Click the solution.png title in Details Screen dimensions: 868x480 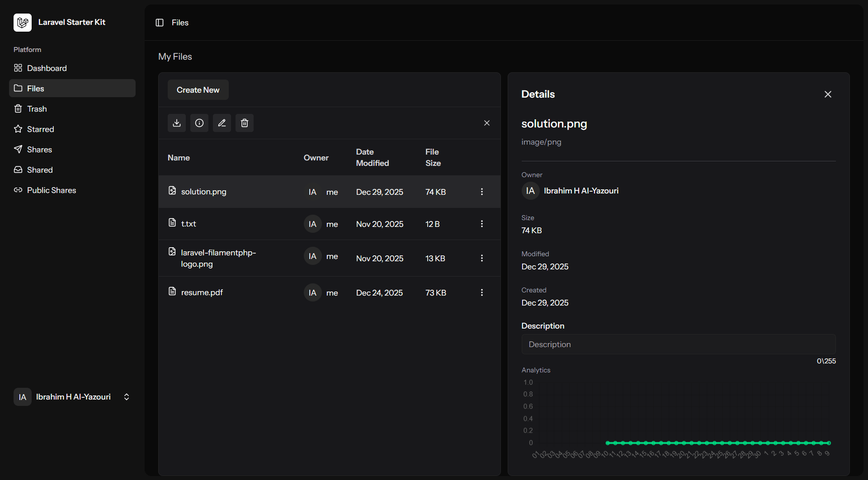click(x=554, y=123)
